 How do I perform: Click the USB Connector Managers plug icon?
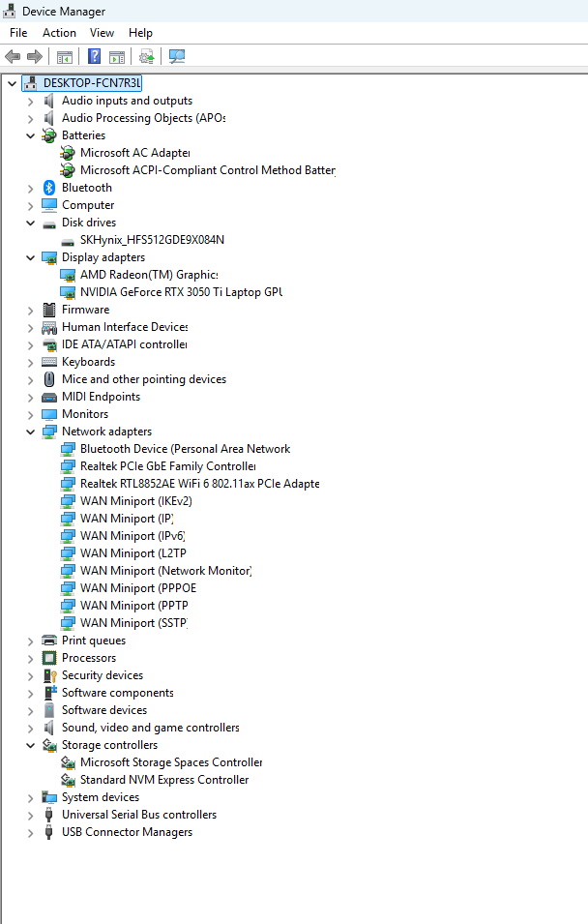[49, 832]
